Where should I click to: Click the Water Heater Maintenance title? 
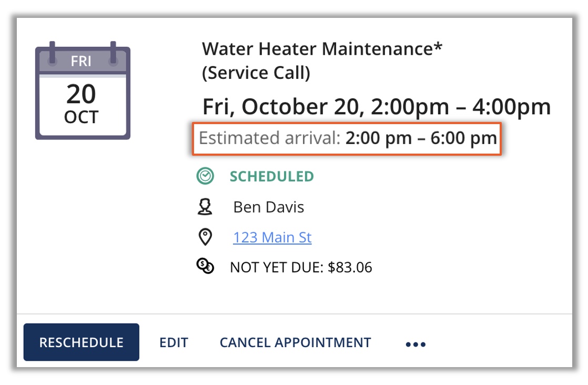322,49
